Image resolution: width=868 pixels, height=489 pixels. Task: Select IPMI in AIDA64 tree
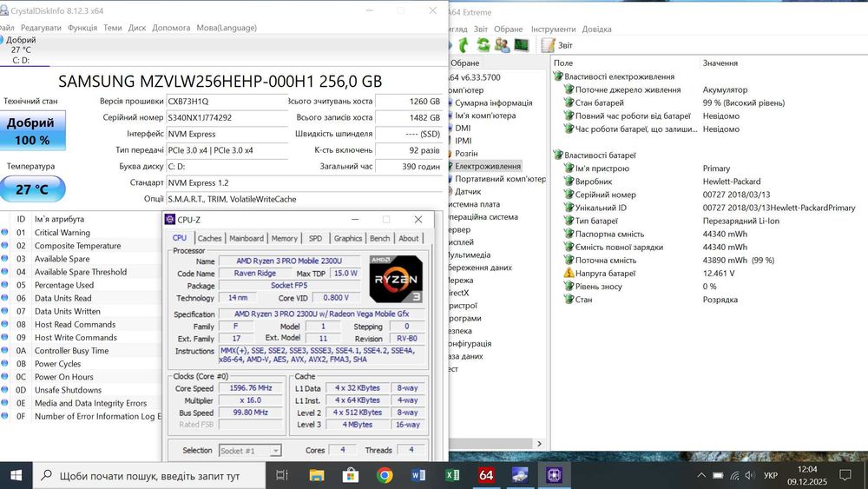tap(464, 141)
